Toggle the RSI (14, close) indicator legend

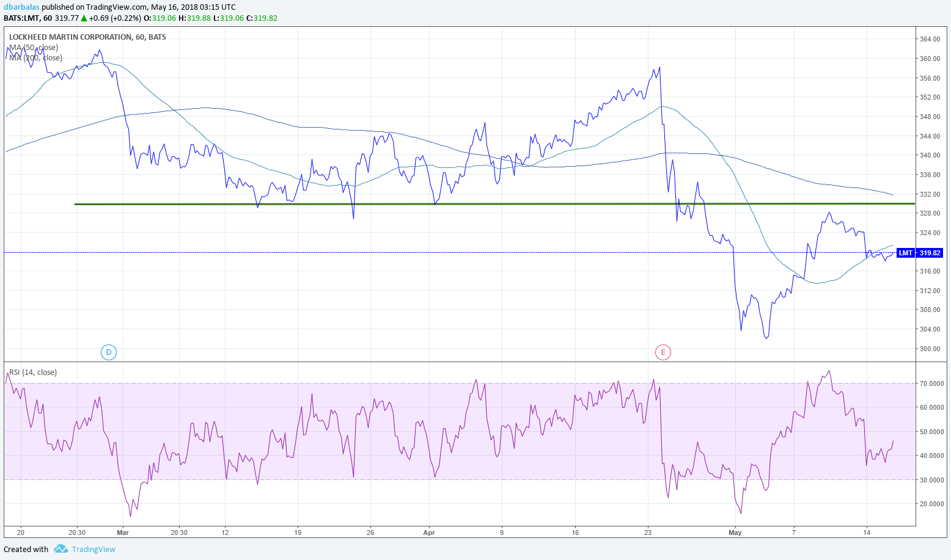coord(32,371)
